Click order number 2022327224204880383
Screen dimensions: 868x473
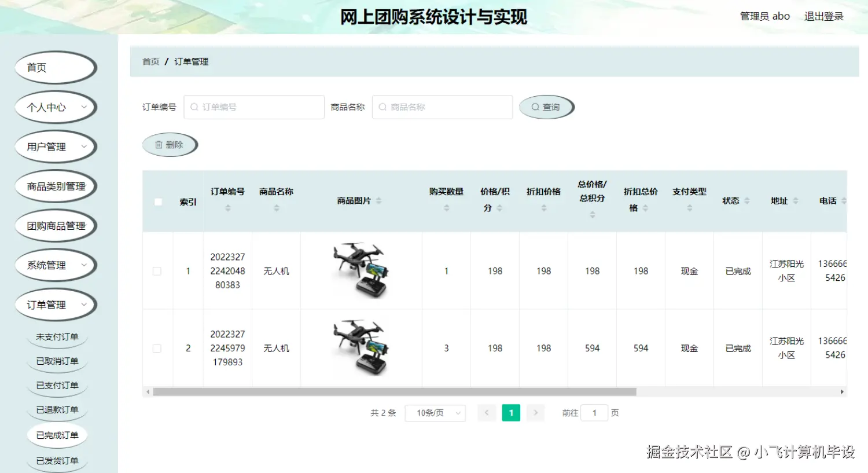point(227,271)
